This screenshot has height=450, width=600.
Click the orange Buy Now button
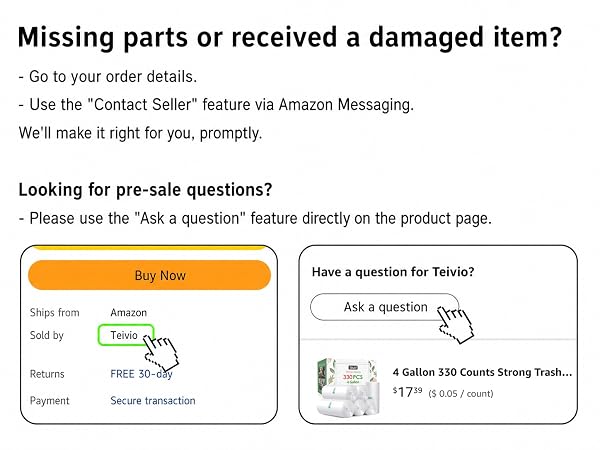tap(149, 275)
